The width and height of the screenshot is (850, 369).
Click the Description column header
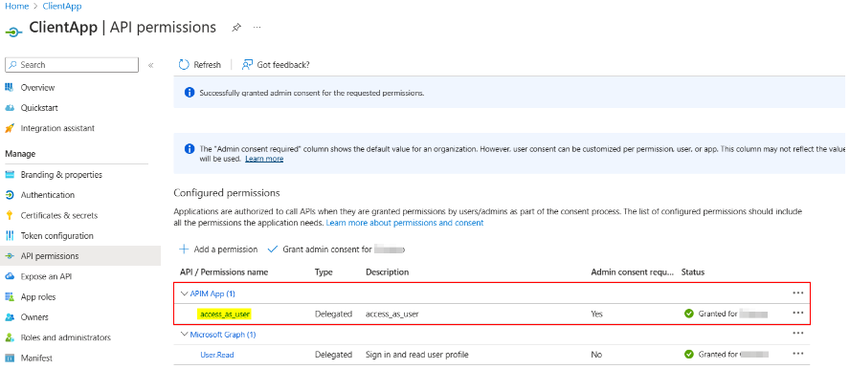(x=387, y=272)
